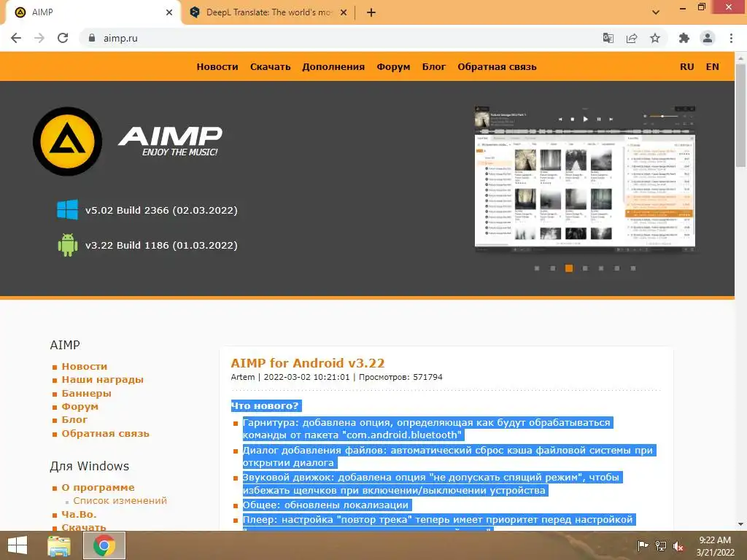Open Windows version v5.02 Build 2366 link
Viewport: 747px width, 560px height.
(161, 210)
